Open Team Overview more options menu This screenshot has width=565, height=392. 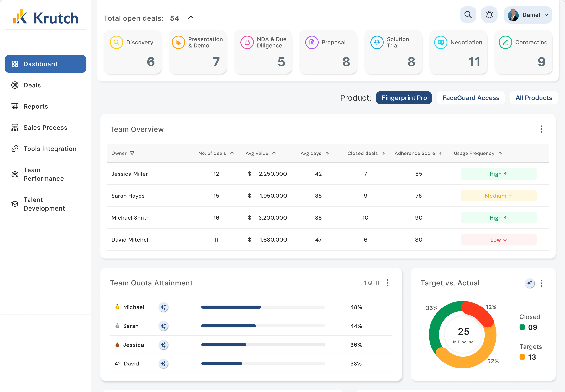[x=541, y=129]
